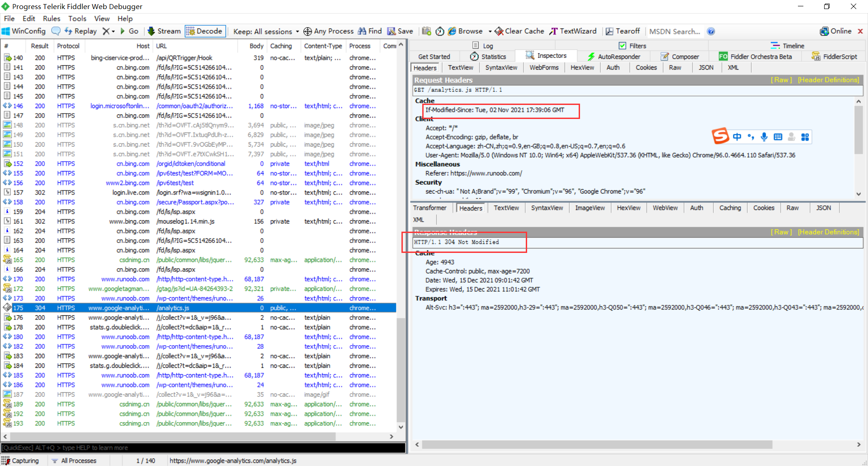Open the File menu

9,19
